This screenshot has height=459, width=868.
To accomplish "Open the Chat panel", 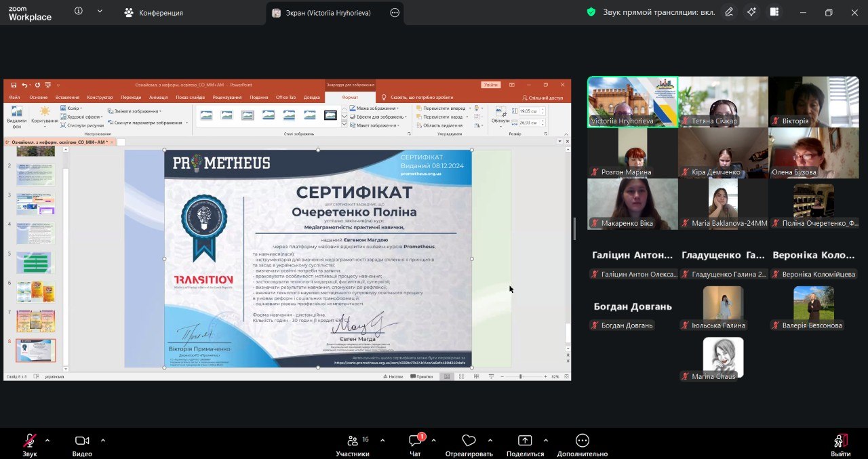I will (x=416, y=441).
